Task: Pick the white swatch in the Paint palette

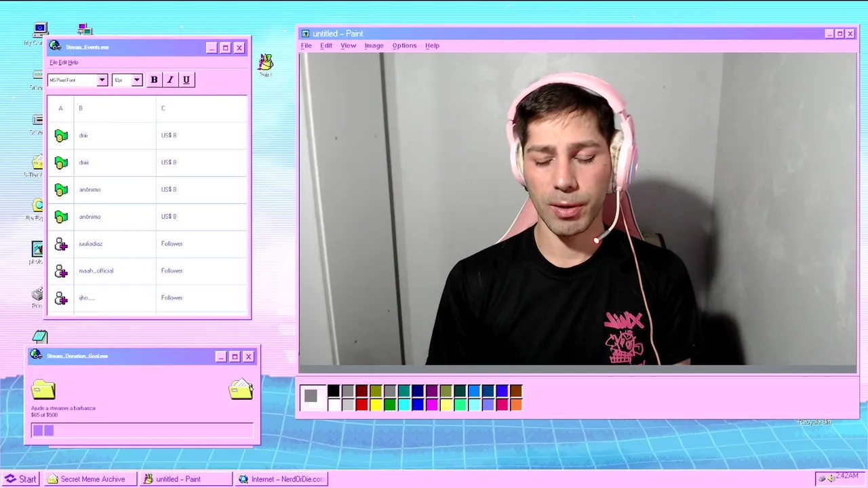Action: (334, 405)
